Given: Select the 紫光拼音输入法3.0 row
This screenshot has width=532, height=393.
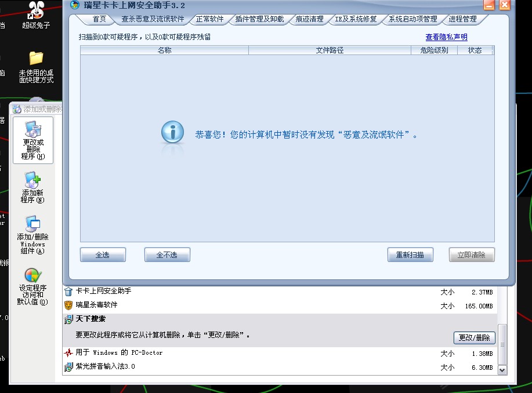Looking at the screenshot, I should (280, 366).
